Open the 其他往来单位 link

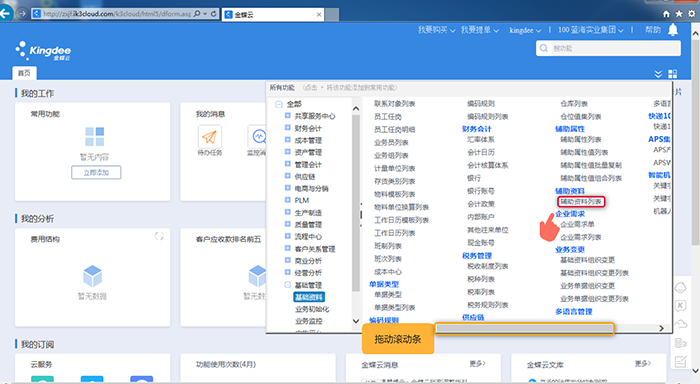coord(488,230)
